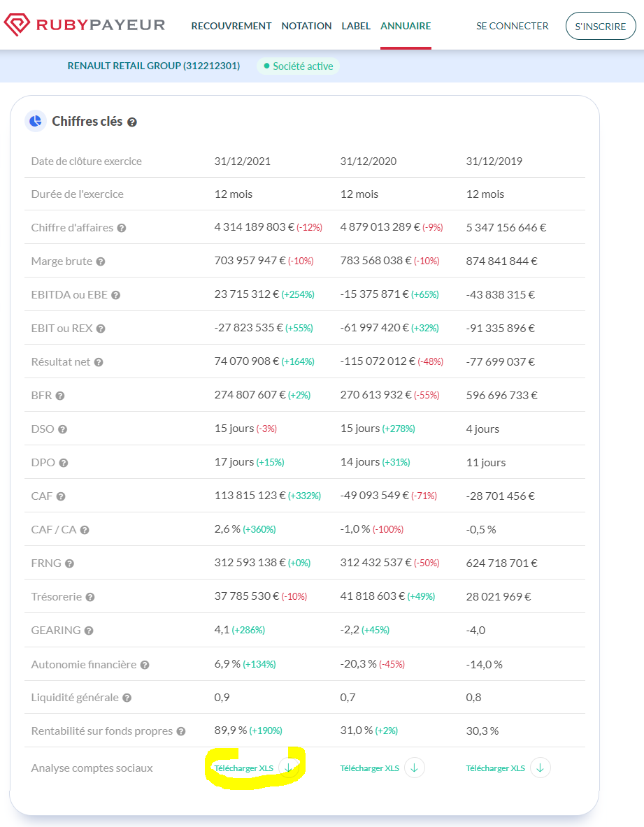Click the S'INSCRIRE button
The width and height of the screenshot is (644, 827).
601,26
